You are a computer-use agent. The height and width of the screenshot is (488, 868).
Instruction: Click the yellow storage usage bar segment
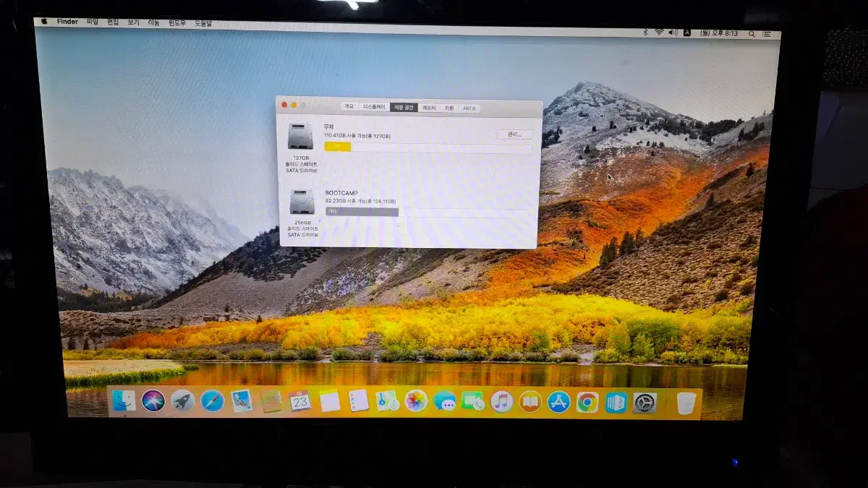(x=338, y=147)
